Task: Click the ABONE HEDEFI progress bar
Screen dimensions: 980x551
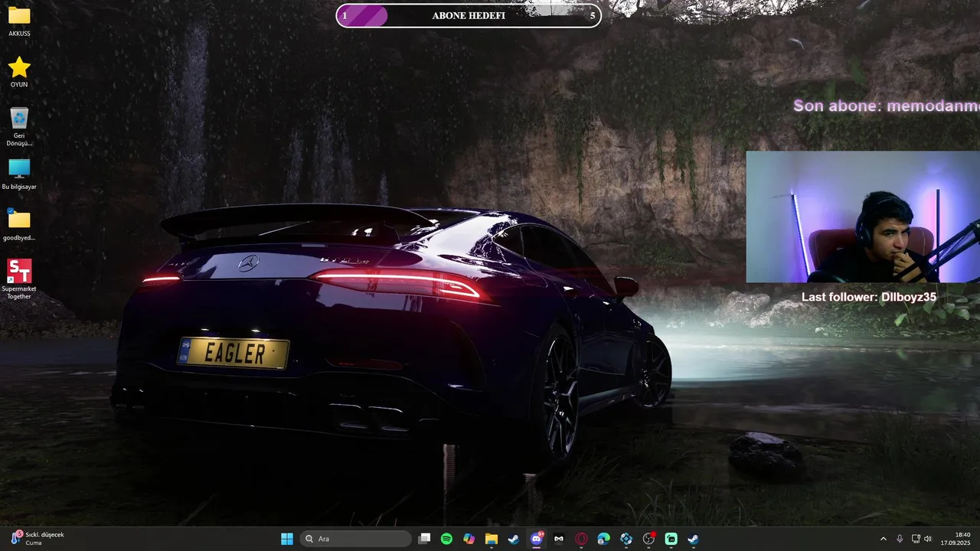Action: click(x=469, y=15)
